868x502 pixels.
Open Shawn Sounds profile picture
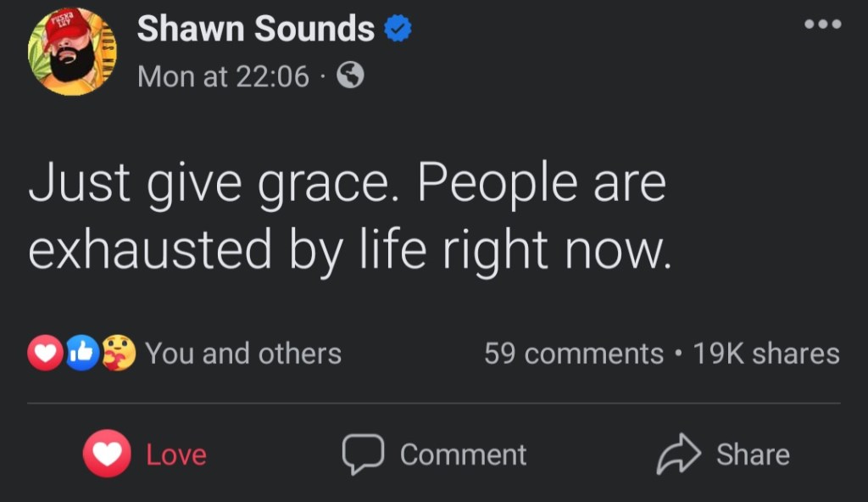pos(73,52)
